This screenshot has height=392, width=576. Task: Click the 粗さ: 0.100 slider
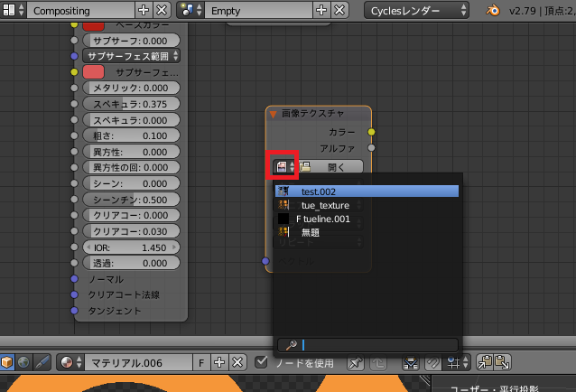pos(132,135)
